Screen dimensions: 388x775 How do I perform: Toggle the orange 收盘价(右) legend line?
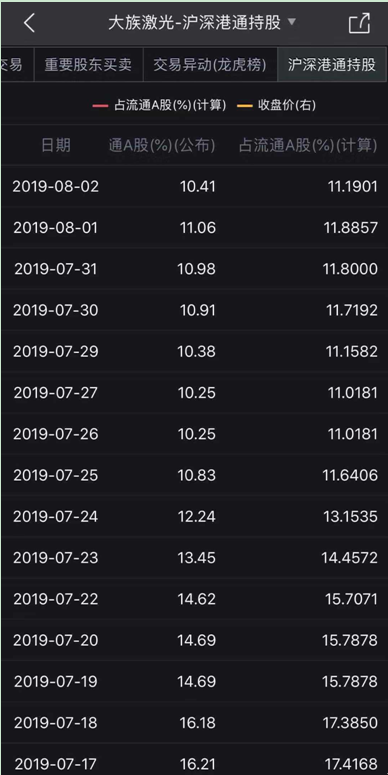(x=276, y=105)
